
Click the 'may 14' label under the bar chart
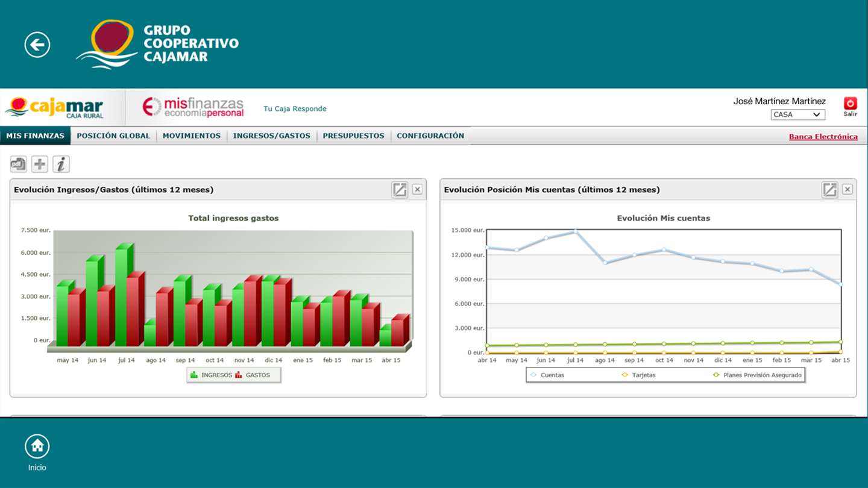click(x=68, y=360)
